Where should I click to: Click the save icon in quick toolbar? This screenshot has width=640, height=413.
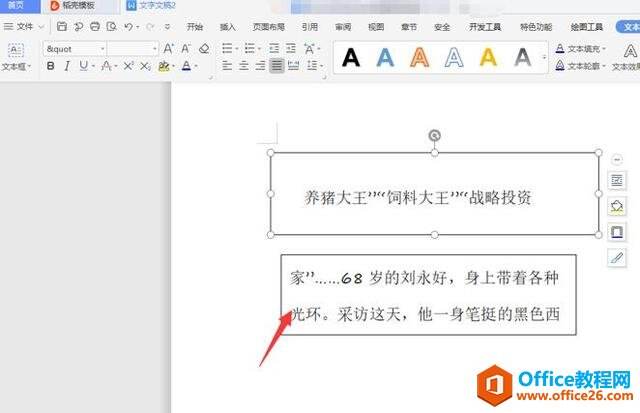pyautogui.click(x=62, y=27)
